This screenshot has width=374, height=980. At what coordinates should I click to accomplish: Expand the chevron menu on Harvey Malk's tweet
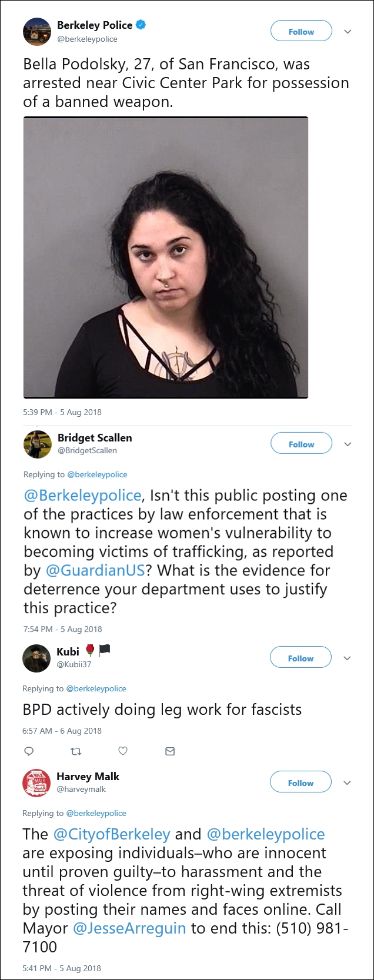pos(347,783)
